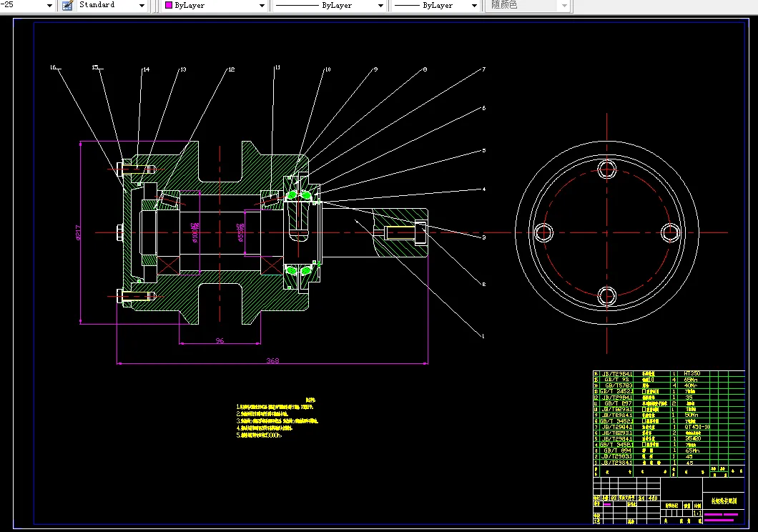The image size is (758, 532).
Task: Select the hex bolt head on the left end cover
Action: [x=119, y=232]
